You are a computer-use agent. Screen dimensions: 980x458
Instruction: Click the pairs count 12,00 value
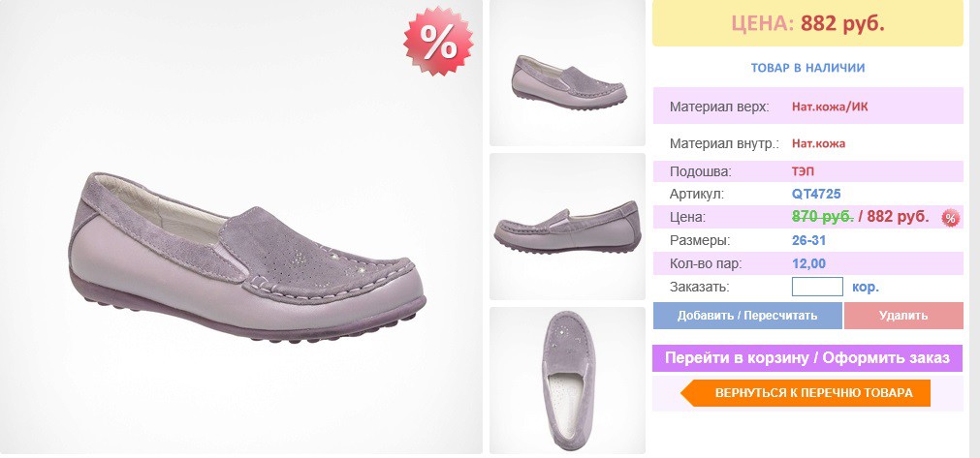[x=808, y=264]
